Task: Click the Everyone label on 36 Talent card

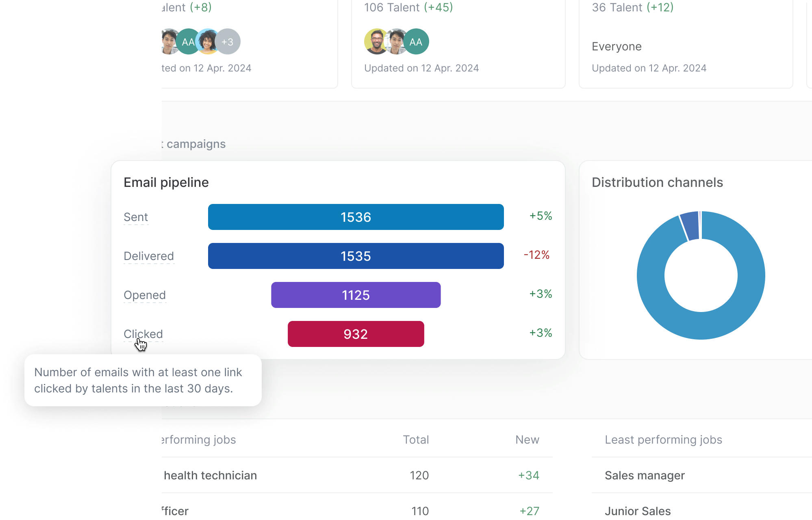Action: tap(617, 46)
